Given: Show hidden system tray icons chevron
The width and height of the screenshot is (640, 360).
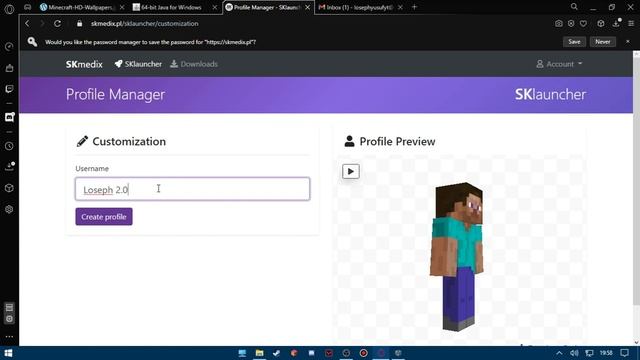Looking at the screenshot, I should pyautogui.click(x=559, y=353).
